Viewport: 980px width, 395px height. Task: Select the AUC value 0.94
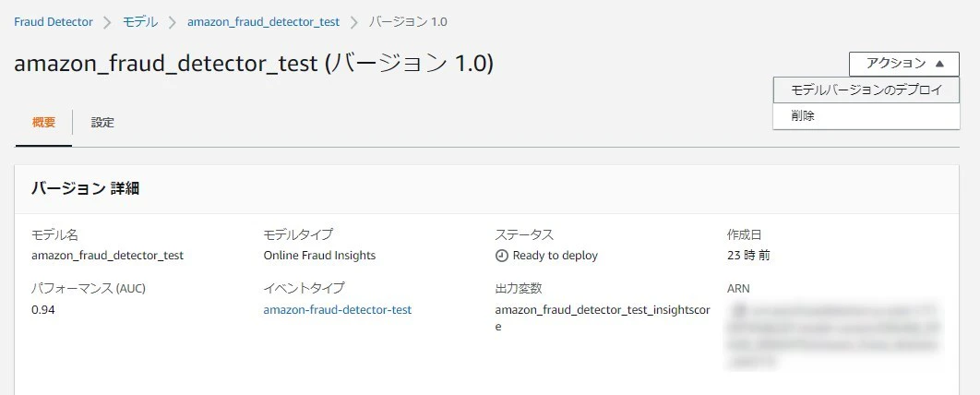(43, 310)
